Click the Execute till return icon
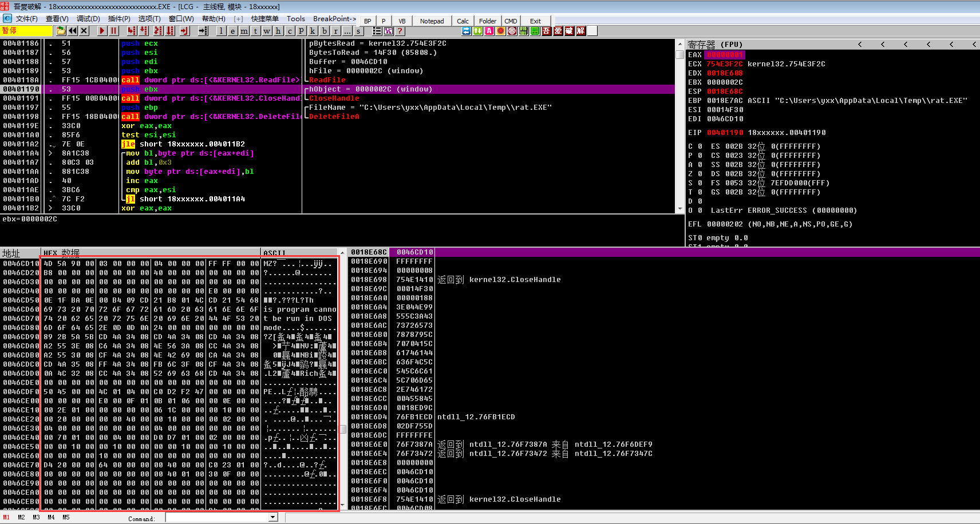Screen dimensions: 980x524 tap(184, 31)
